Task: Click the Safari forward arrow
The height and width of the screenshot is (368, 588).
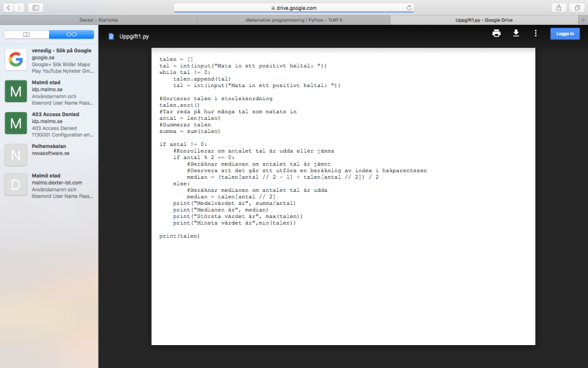Action: click(19, 8)
